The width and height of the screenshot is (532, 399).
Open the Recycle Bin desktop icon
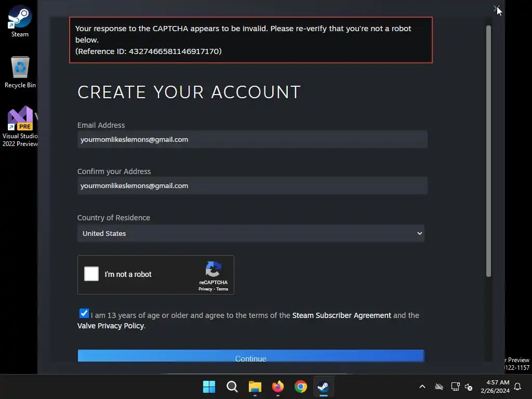[x=20, y=72]
